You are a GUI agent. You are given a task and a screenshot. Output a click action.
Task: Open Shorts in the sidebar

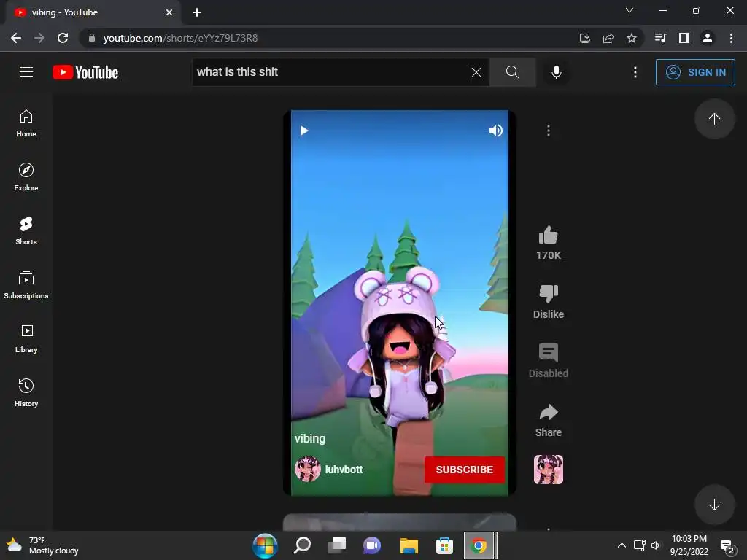[x=26, y=231]
